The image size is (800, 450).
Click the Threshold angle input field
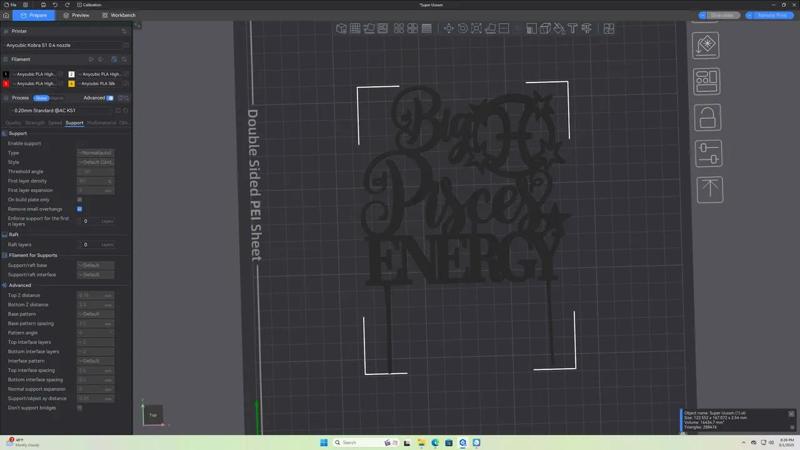tap(95, 171)
